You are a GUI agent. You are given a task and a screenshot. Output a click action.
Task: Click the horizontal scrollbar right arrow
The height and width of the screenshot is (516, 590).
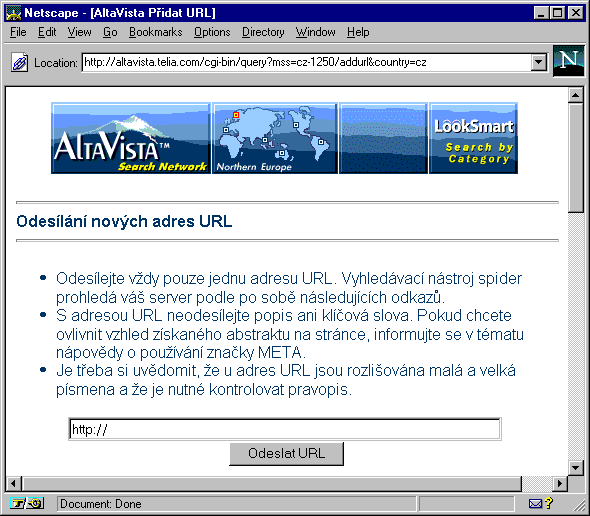tap(560, 483)
